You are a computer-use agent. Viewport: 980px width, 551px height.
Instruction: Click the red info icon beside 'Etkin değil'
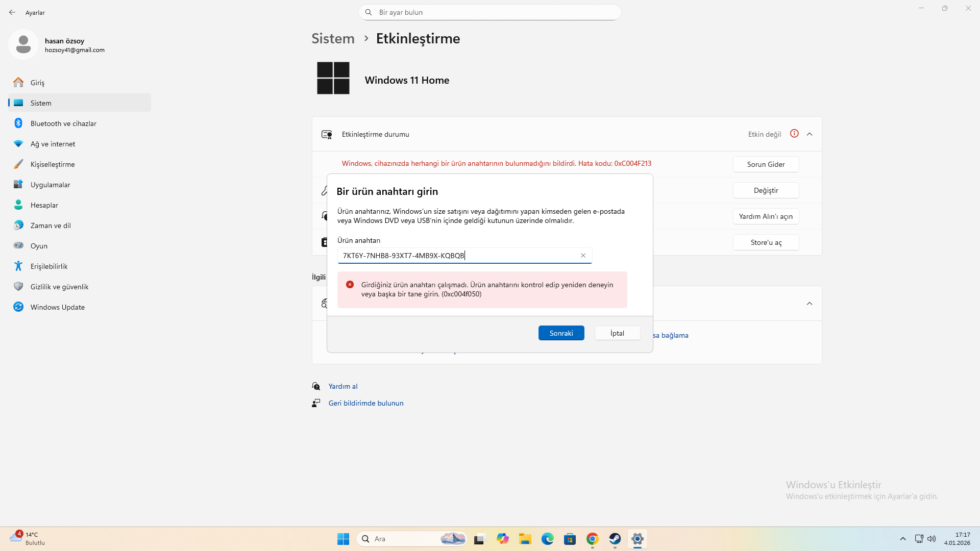[x=794, y=134]
